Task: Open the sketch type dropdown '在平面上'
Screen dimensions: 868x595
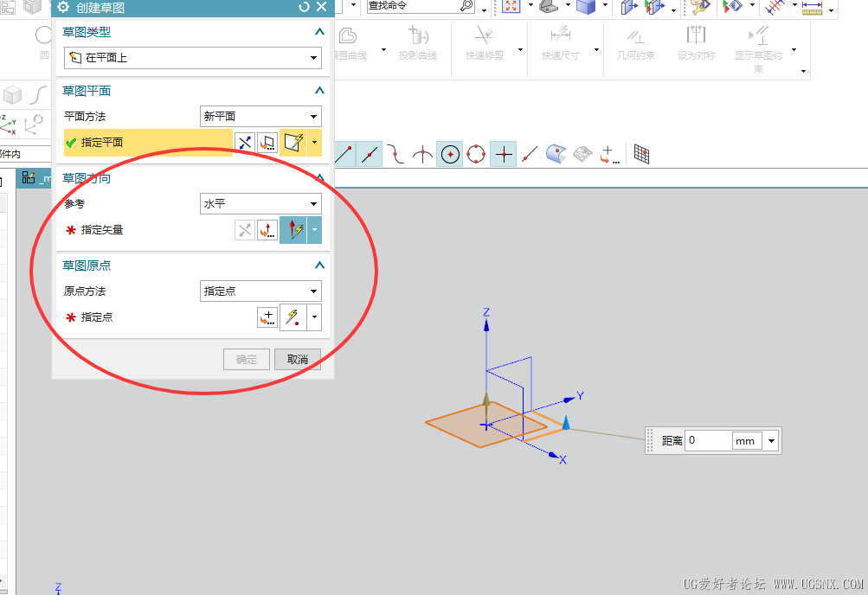Action: [193, 57]
